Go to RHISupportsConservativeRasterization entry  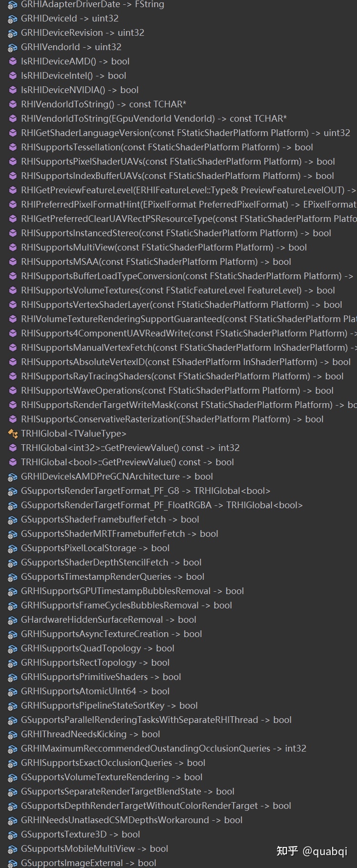click(172, 419)
